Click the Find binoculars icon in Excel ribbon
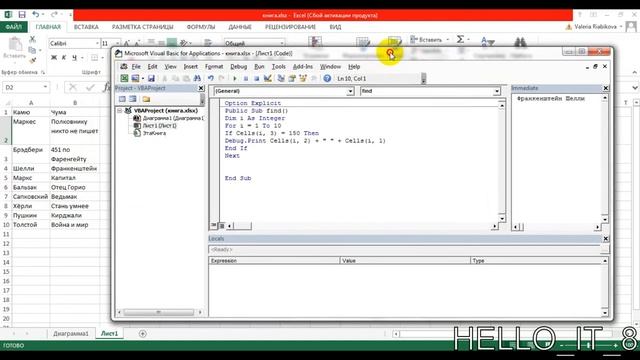 (520, 42)
